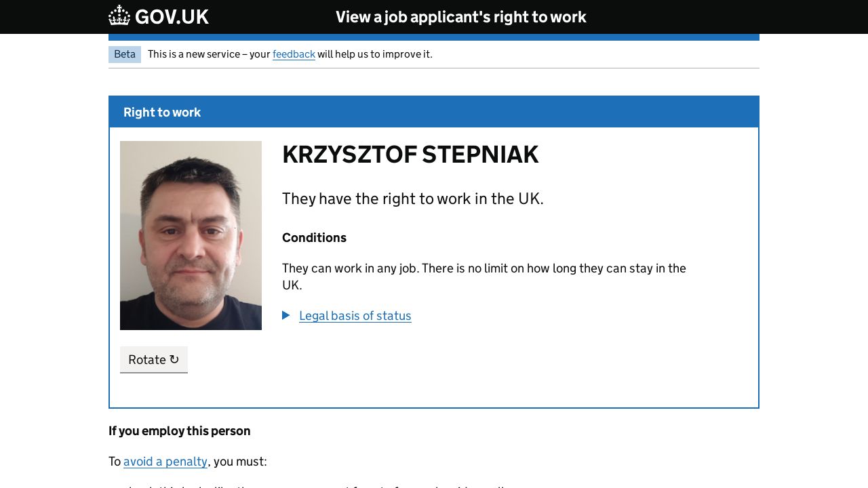Click the applicant's photo
868x488 pixels.
[x=191, y=235]
